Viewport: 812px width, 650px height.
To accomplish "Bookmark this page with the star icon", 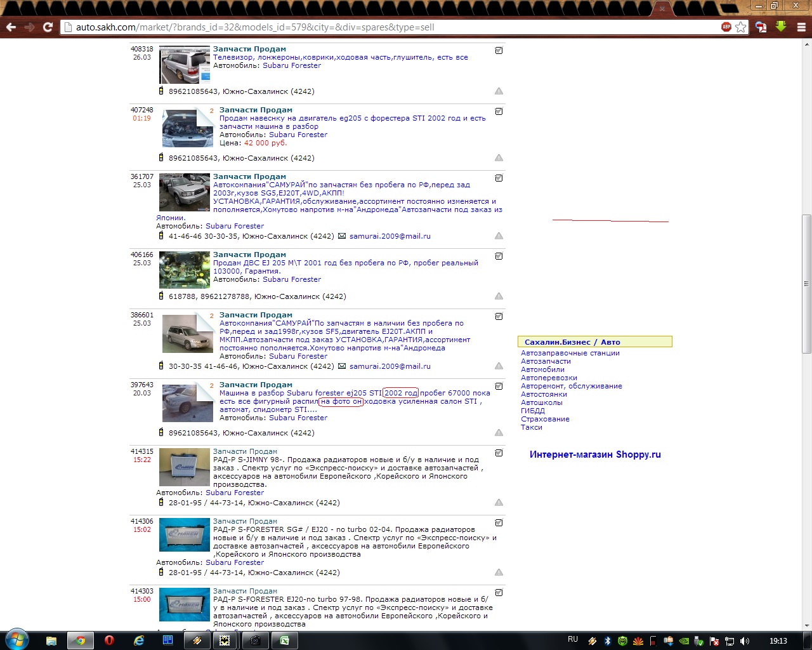I will 740,27.
